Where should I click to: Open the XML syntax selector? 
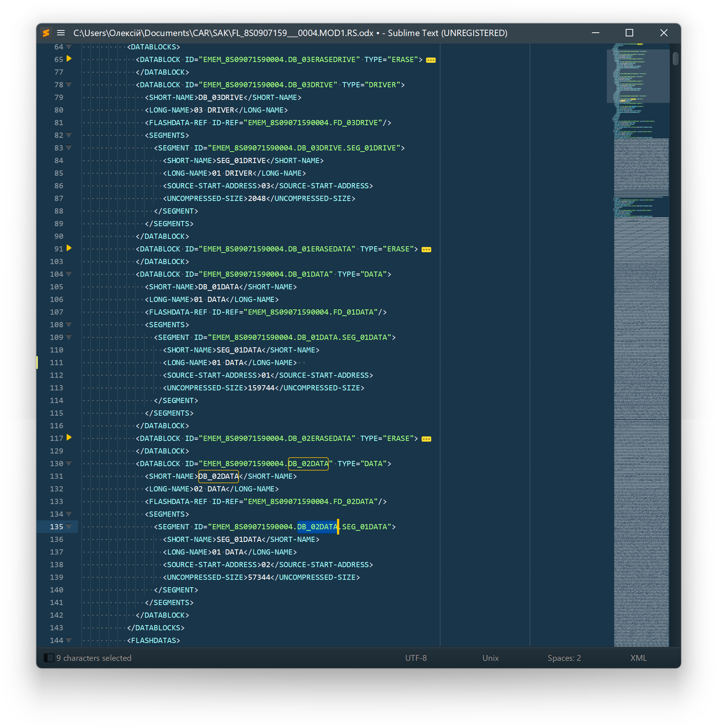(x=638, y=657)
